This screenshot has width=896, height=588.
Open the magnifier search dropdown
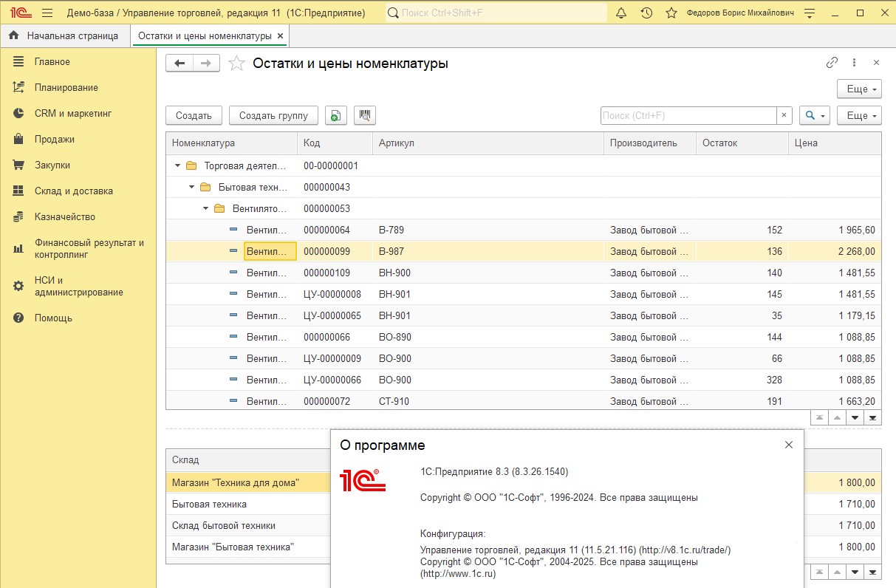click(815, 115)
